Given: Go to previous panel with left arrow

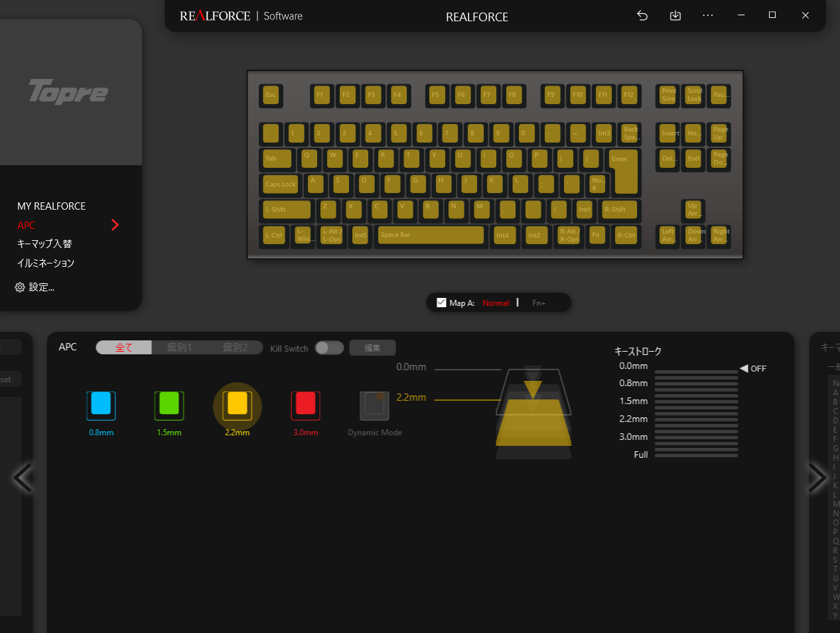Looking at the screenshot, I should click(23, 478).
